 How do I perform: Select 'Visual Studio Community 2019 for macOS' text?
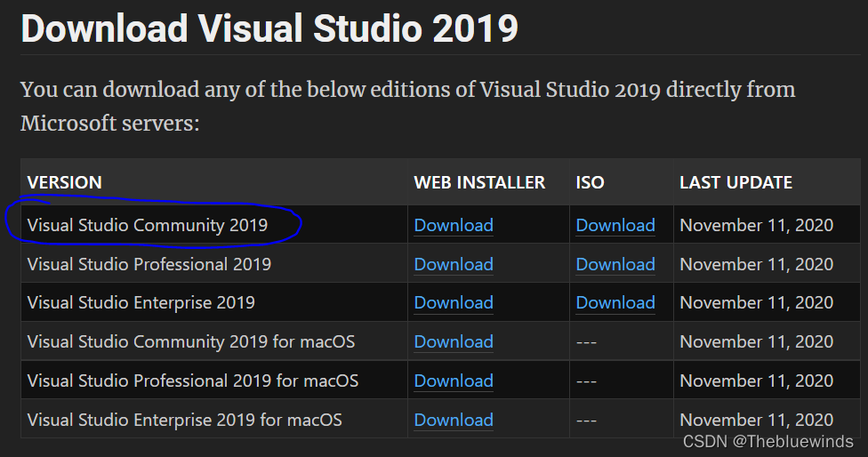pos(191,342)
